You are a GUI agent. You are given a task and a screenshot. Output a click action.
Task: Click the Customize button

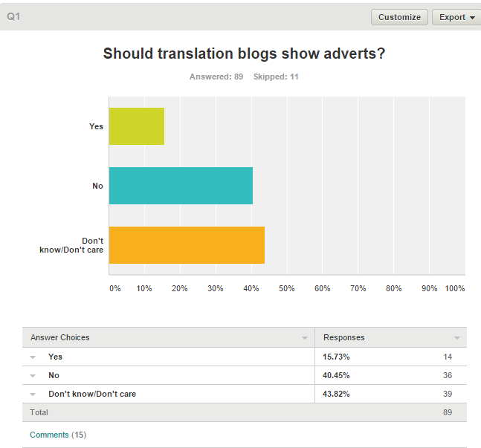tap(399, 17)
